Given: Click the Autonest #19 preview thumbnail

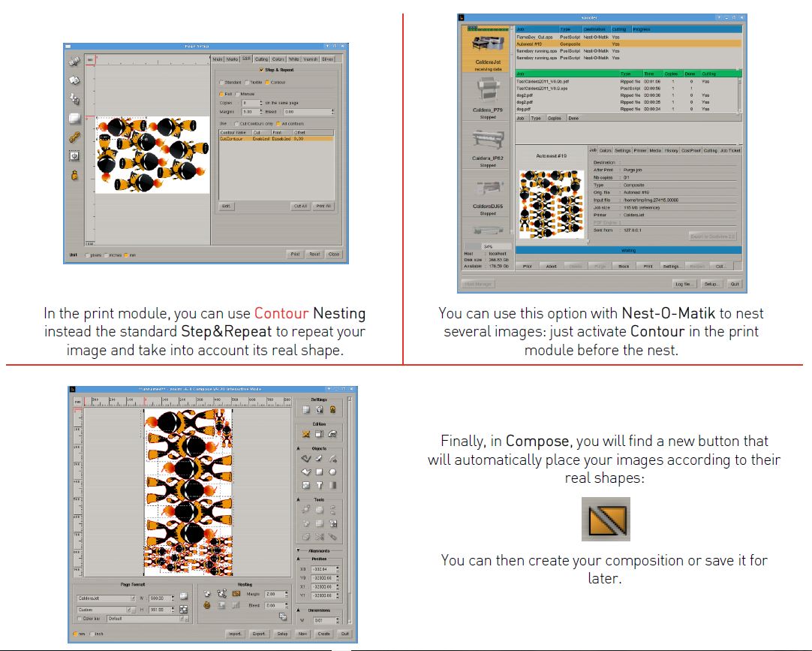Looking at the screenshot, I should [552, 203].
